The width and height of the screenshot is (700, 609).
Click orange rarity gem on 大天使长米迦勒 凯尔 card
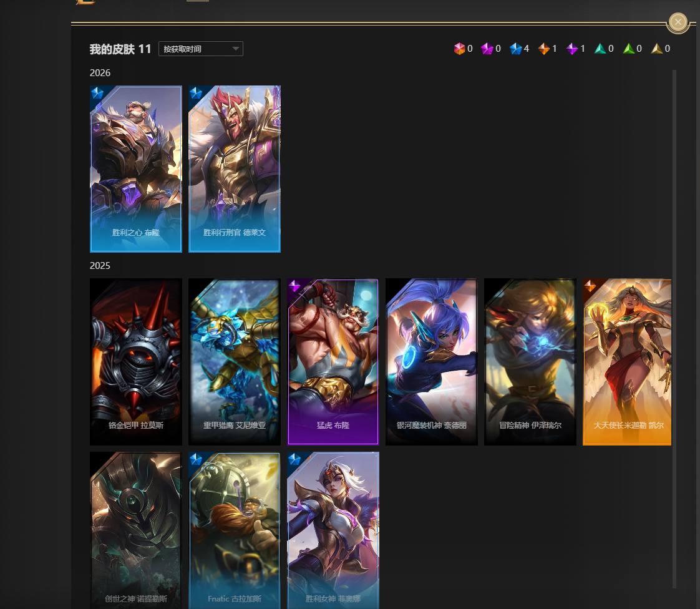click(x=590, y=286)
